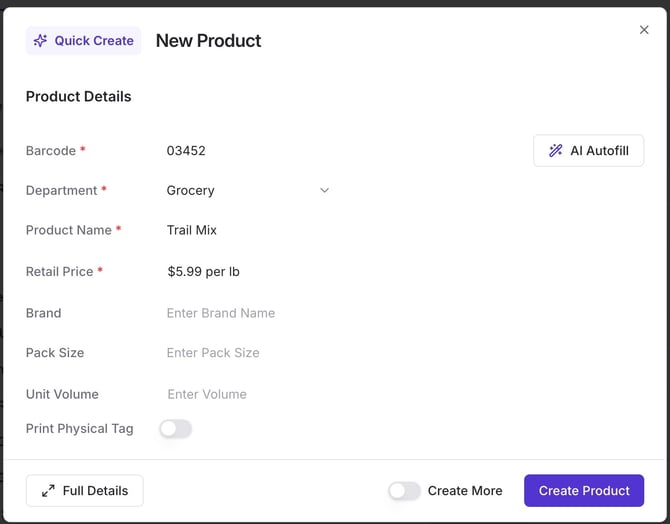Enable the Print Physical Tag toggle

(175, 429)
